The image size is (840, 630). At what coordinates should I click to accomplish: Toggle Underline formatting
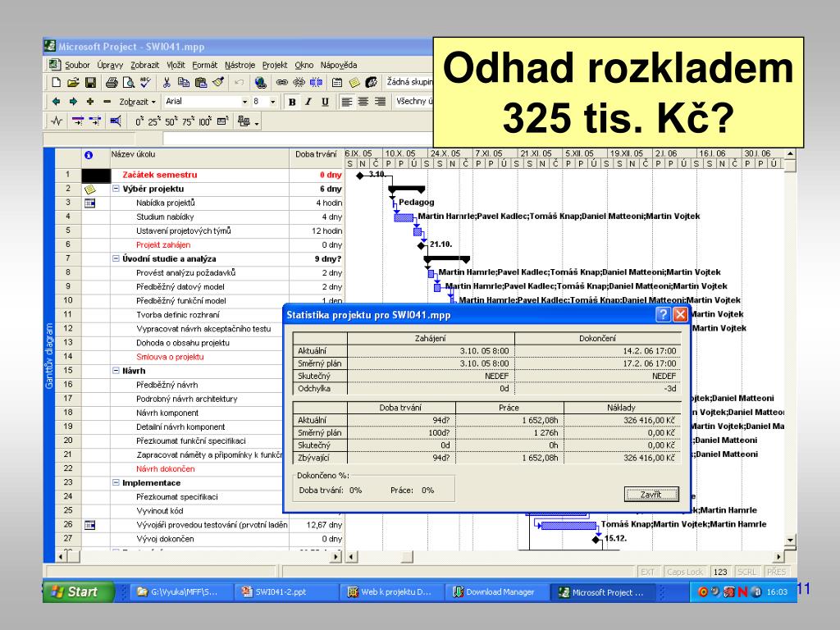point(325,102)
